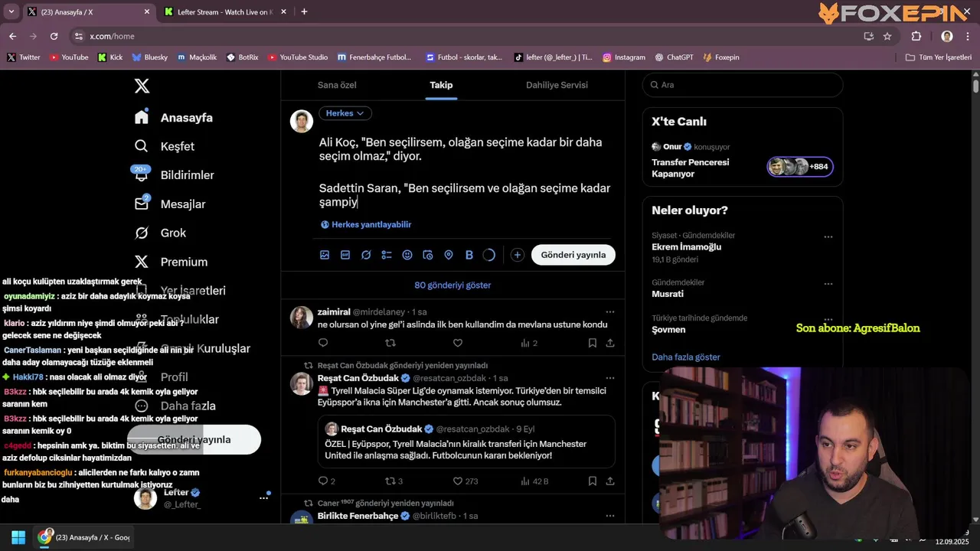Add media image to post
The image size is (980, 551).
coord(325,255)
